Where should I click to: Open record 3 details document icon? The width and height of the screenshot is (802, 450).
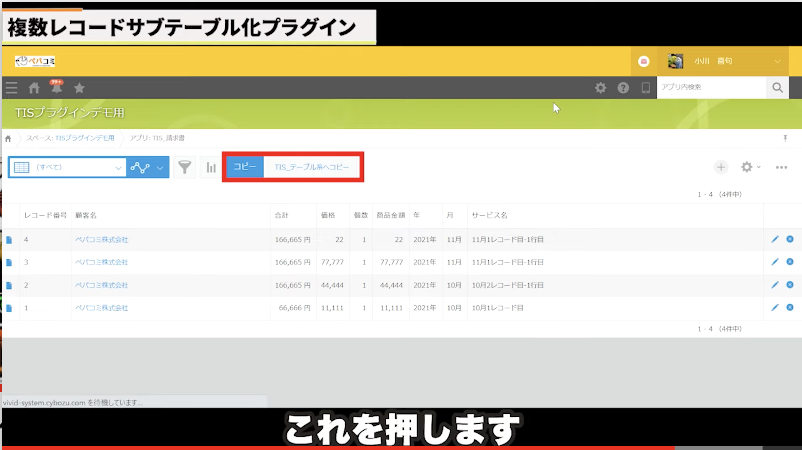(x=10, y=263)
